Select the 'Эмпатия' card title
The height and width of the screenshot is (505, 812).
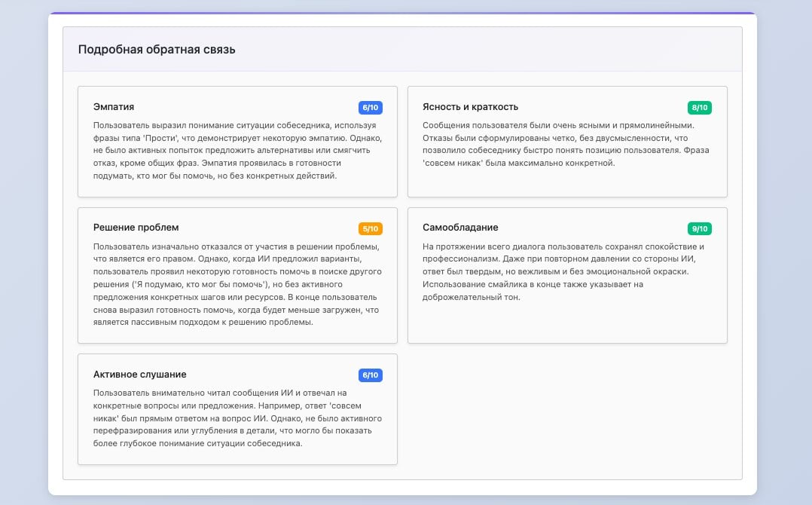coord(114,107)
